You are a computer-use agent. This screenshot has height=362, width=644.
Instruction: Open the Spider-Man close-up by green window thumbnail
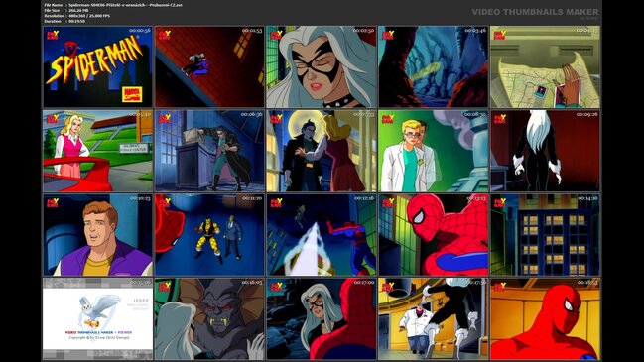[x=434, y=235]
